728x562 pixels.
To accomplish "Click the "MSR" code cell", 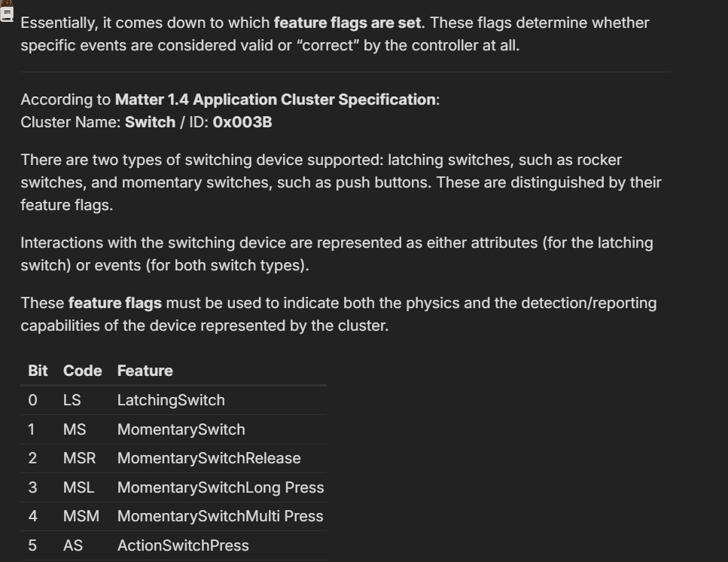I will 79,458.
